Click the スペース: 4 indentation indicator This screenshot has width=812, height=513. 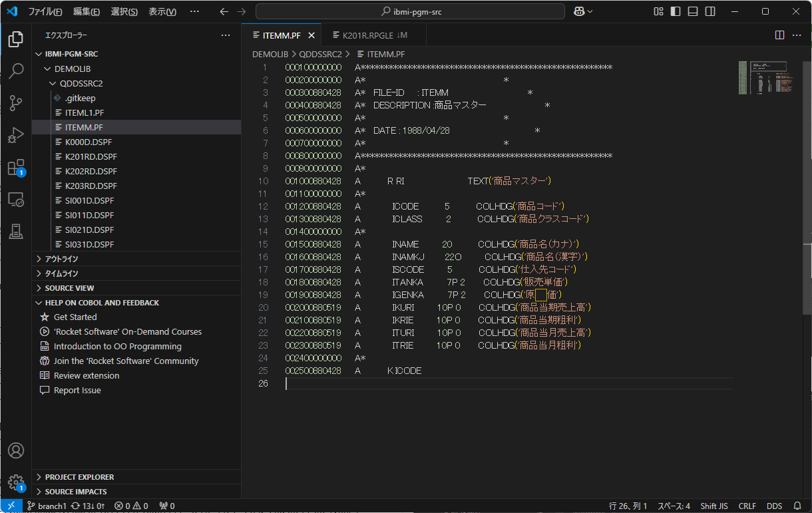pyautogui.click(x=674, y=506)
